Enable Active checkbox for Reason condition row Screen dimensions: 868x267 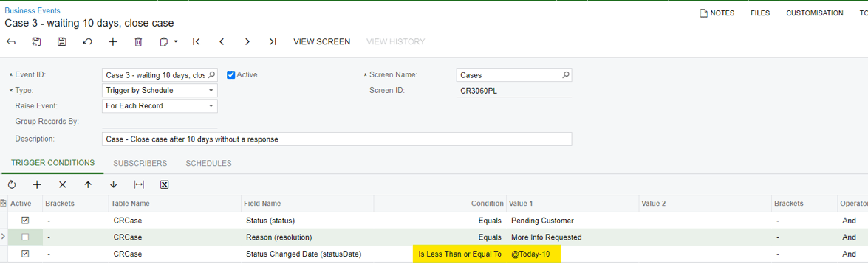coord(25,237)
